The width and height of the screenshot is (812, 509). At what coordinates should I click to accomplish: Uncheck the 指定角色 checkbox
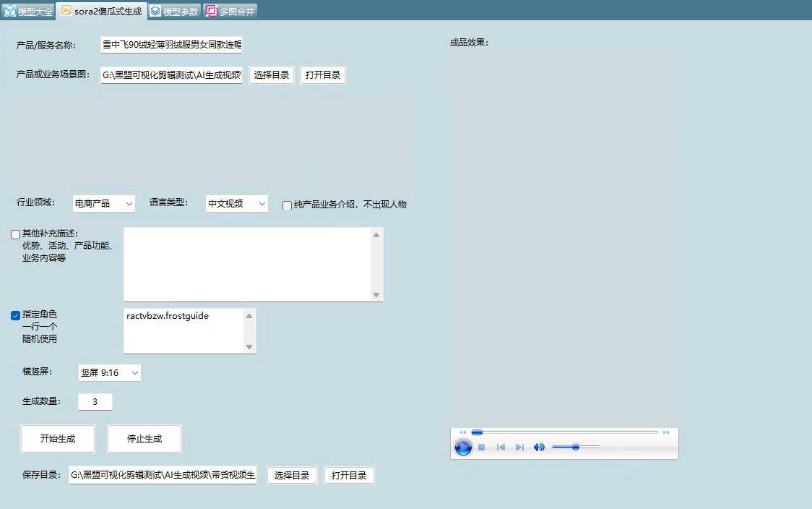coord(15,315)
